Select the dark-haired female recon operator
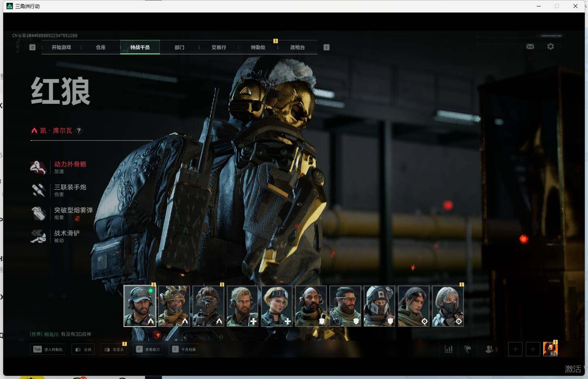 tap(414, 306)
